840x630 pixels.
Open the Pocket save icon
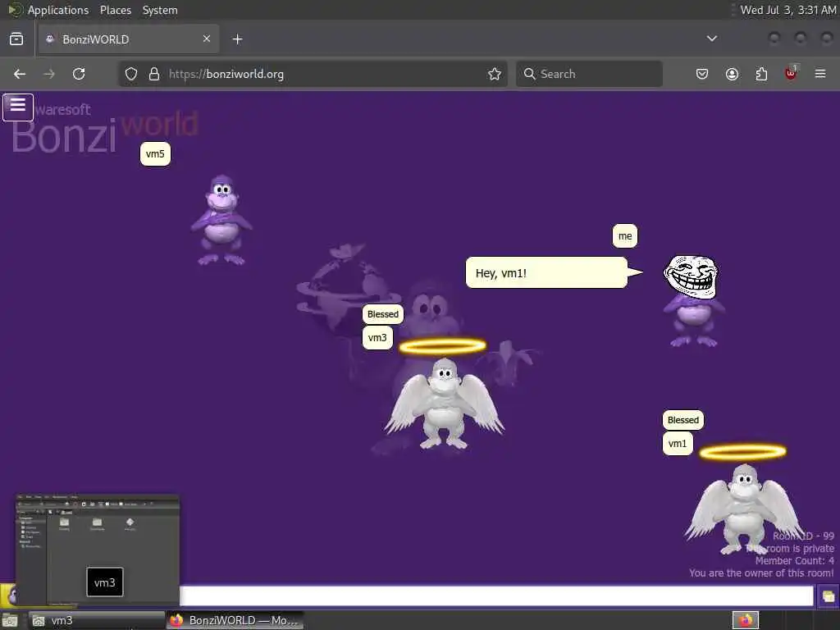[702, 74]
